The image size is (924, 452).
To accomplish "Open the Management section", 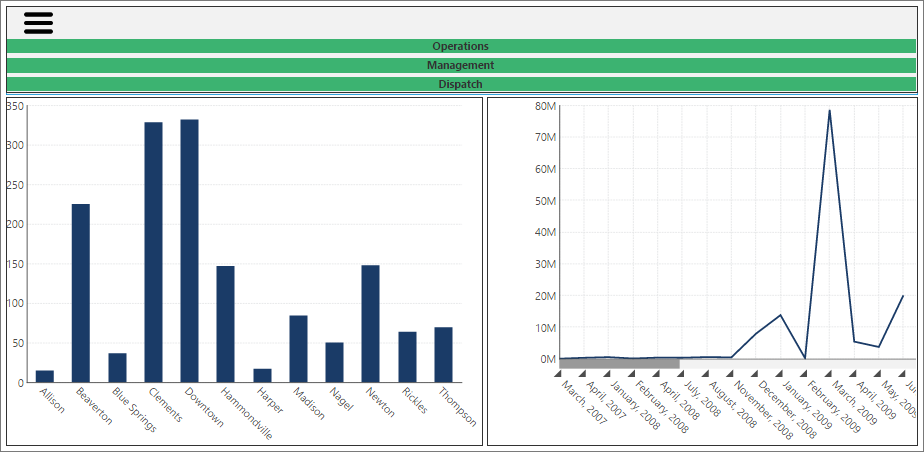I will click(x=461, y=65).
